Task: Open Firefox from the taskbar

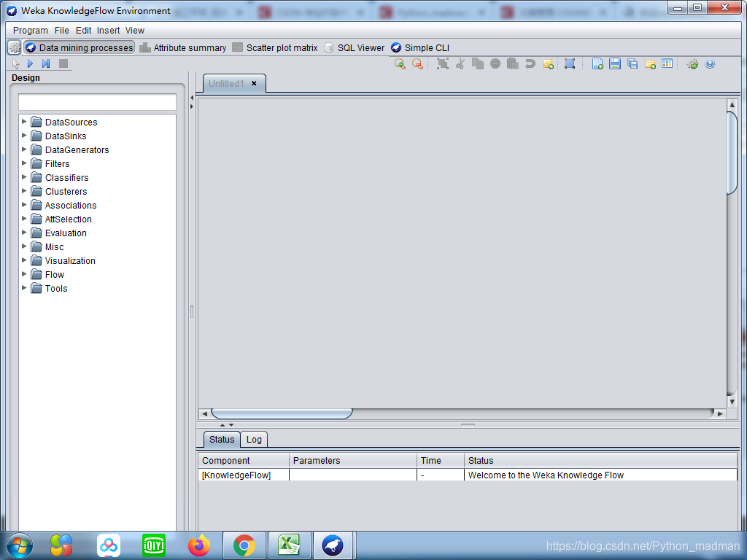Action: [198, 545]
